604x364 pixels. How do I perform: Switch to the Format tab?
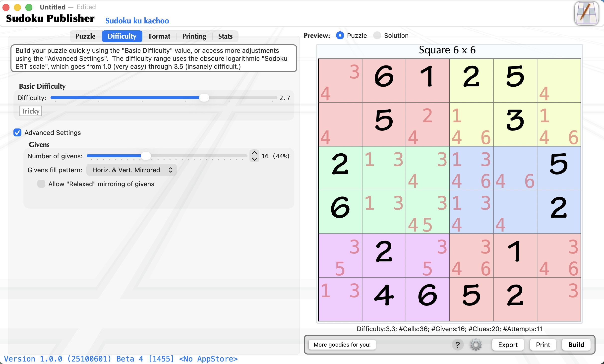click(159, 36)
